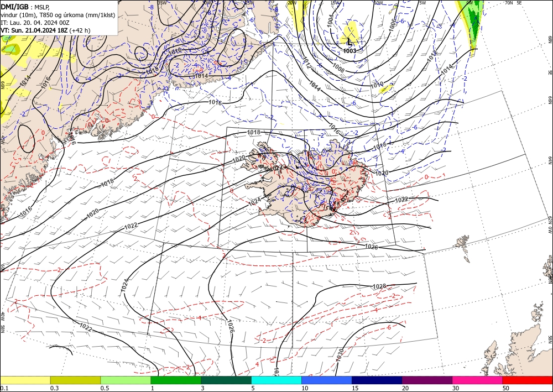Click the navy 15–20 legend swatch
Image resolution: width=553 pixels, height=392 pixels.
pyautogui.click(x=377, y=380)
